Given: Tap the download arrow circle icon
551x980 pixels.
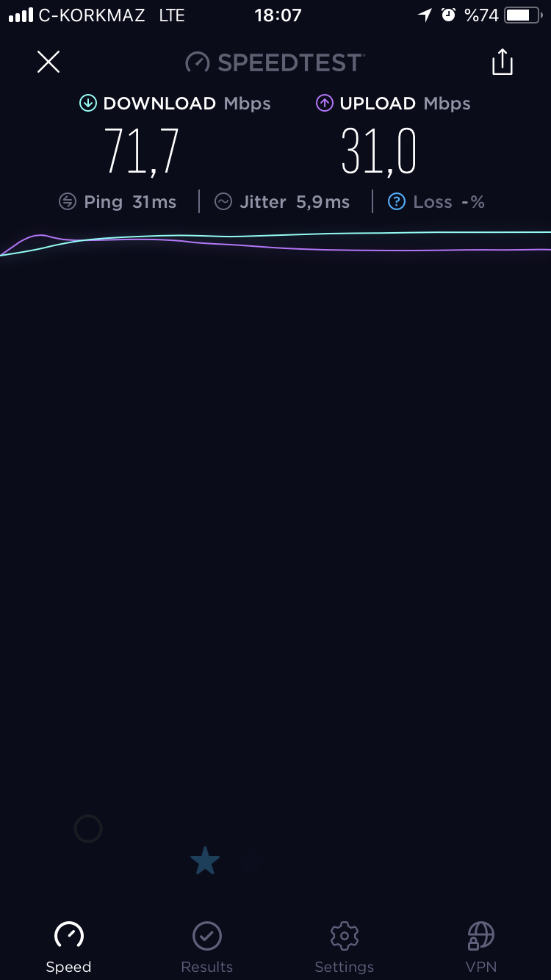Looking at the screenshot, I should coord(88,104).
